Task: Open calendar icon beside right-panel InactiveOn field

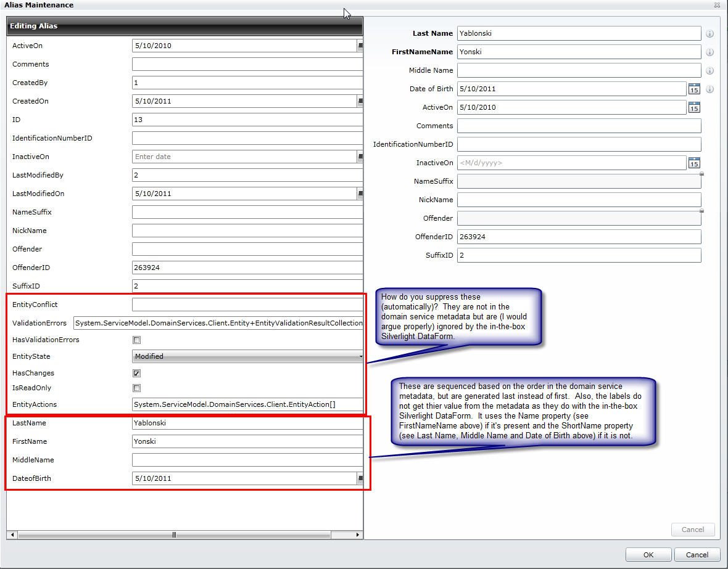Action: tap(693, 163)
